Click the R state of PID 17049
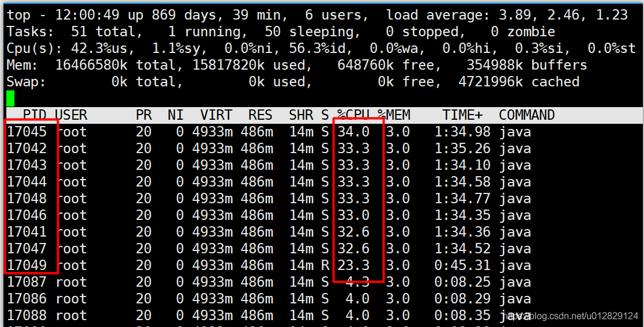The image size is (644, 327). coord(325,265)
